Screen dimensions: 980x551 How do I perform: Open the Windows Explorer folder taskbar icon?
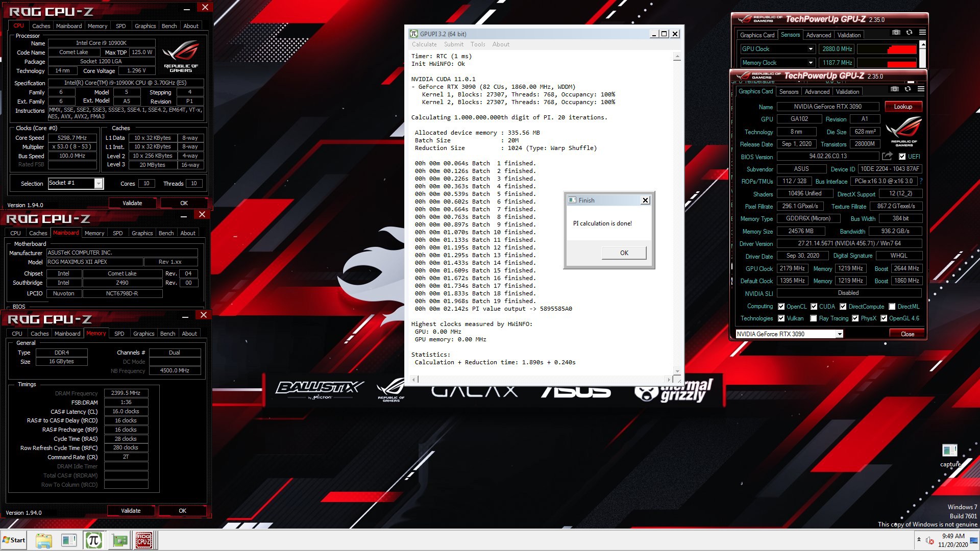click(x=44, y=540)
